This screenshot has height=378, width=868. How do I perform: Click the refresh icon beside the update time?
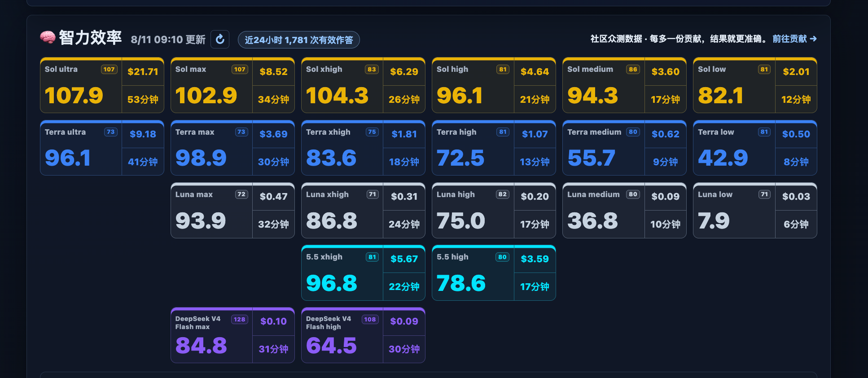tap(220, 40)
